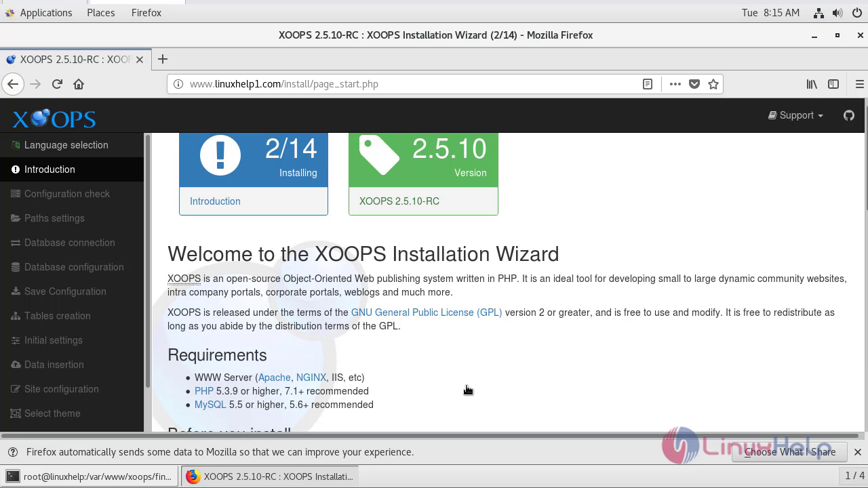Bookmark this page with the star icon

(713, 84)
